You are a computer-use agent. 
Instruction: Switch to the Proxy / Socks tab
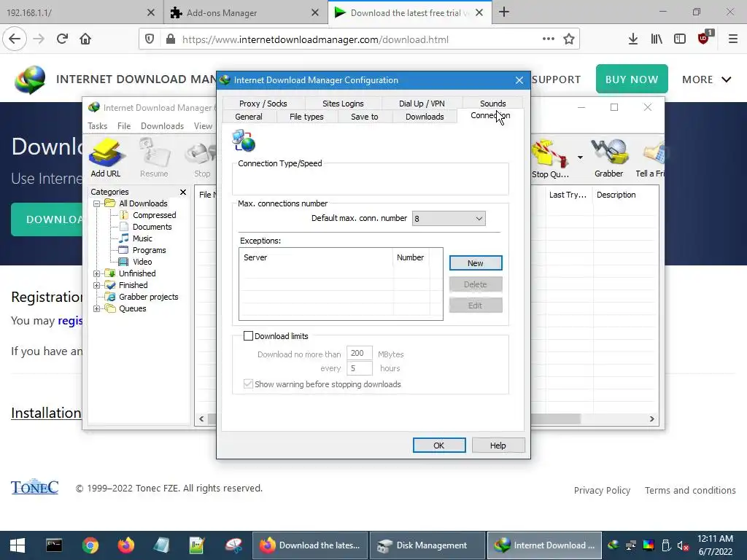tap(263, 104)
